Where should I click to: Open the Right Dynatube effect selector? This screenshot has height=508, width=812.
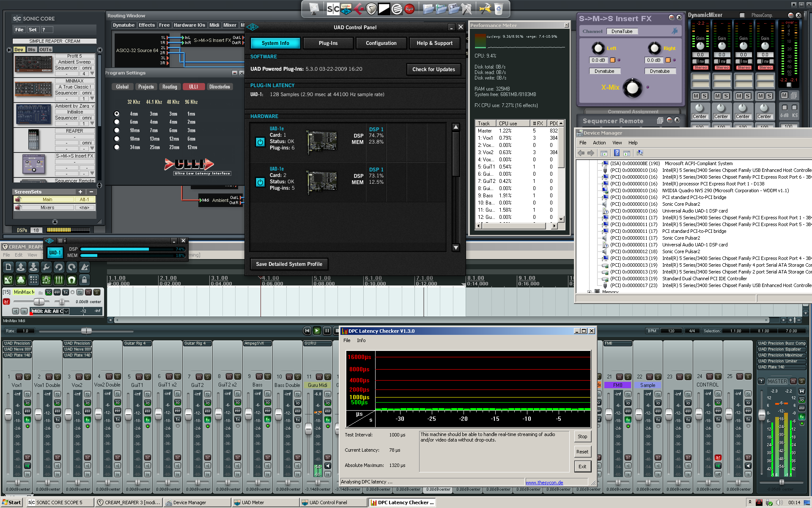point(660,71)
